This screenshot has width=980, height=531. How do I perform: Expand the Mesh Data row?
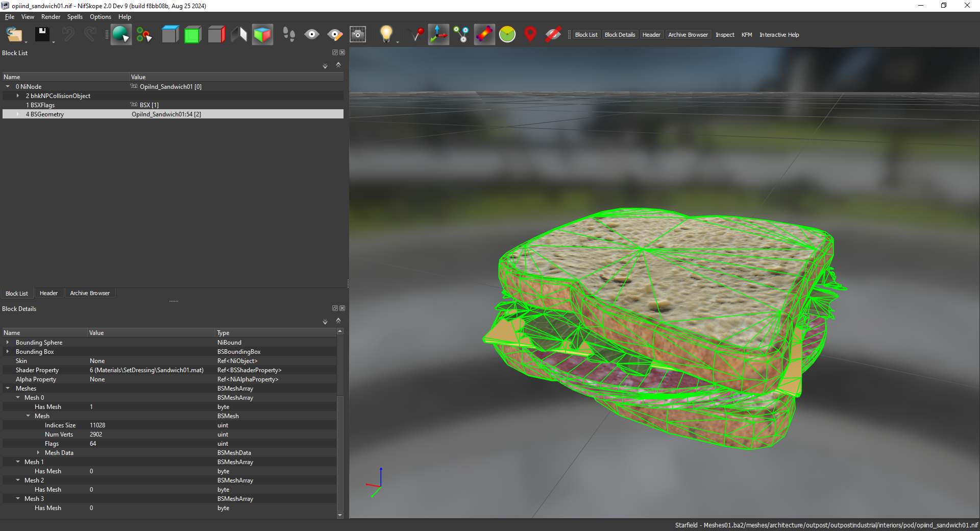(38, 453)
